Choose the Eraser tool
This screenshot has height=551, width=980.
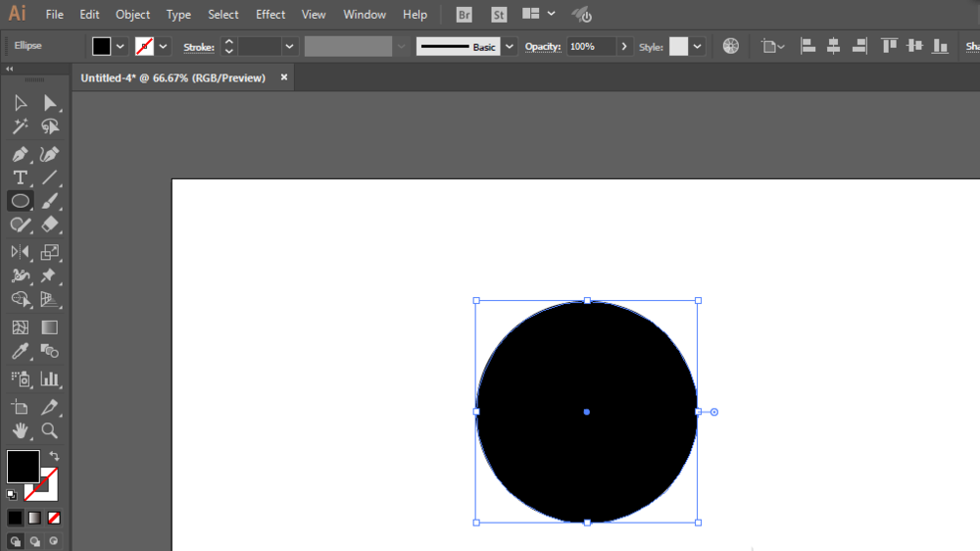coord(49,225)
